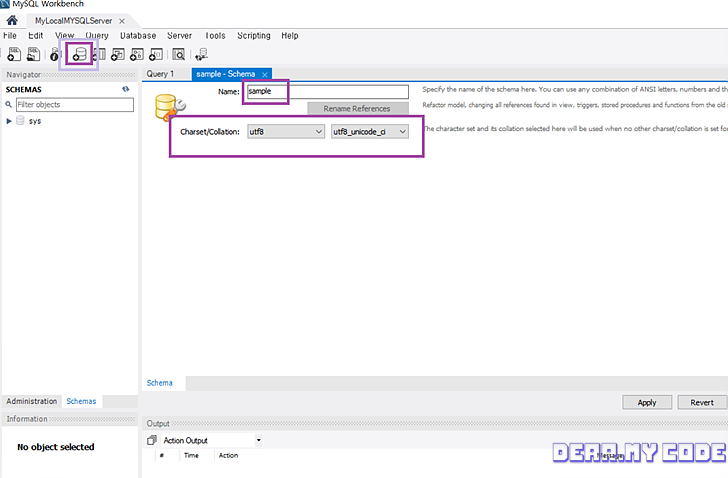Screen dimensions: 728x478
Task: Open the utf8_unicode_ci collation dropdown
Action: (x=370, y=132)
